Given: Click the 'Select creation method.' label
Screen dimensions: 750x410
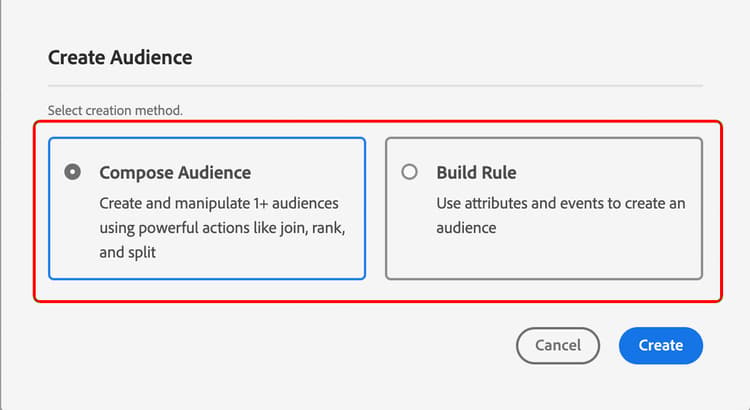Looking at the screenshot, I should click(115, 111).
